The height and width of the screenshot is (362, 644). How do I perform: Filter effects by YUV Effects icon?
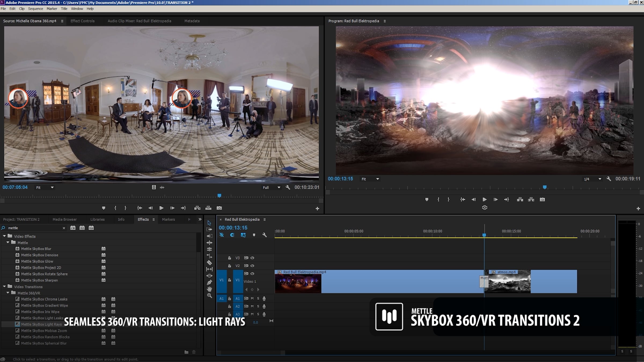coord(91,228)
